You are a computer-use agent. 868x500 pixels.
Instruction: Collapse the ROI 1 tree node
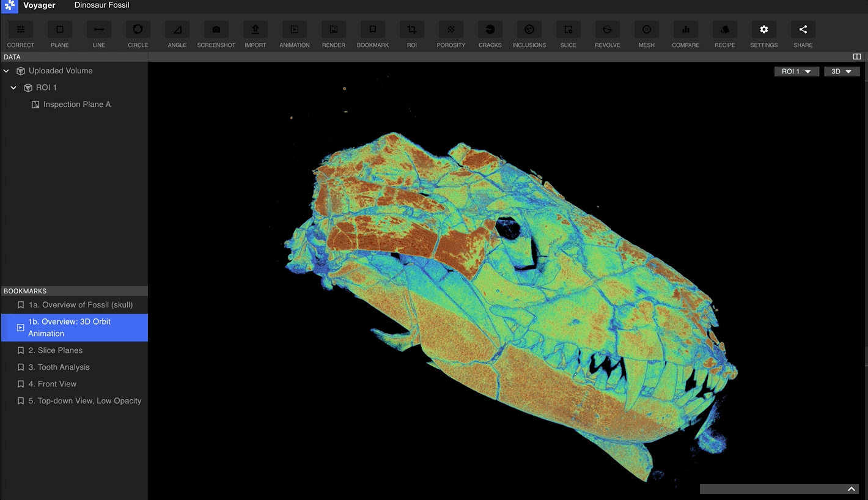13,88
